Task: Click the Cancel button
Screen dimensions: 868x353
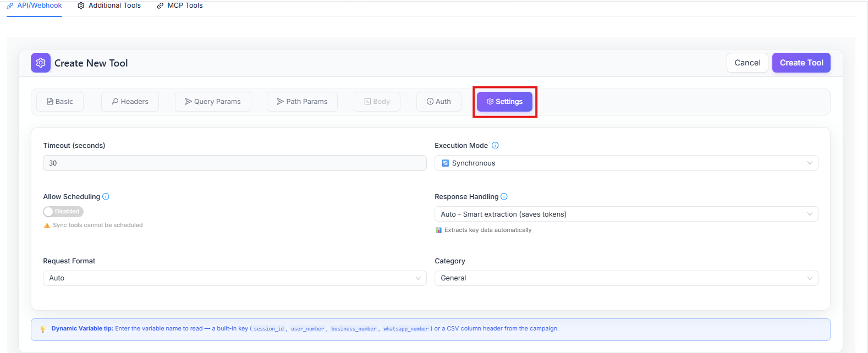Action: click(x=748, y=63)
